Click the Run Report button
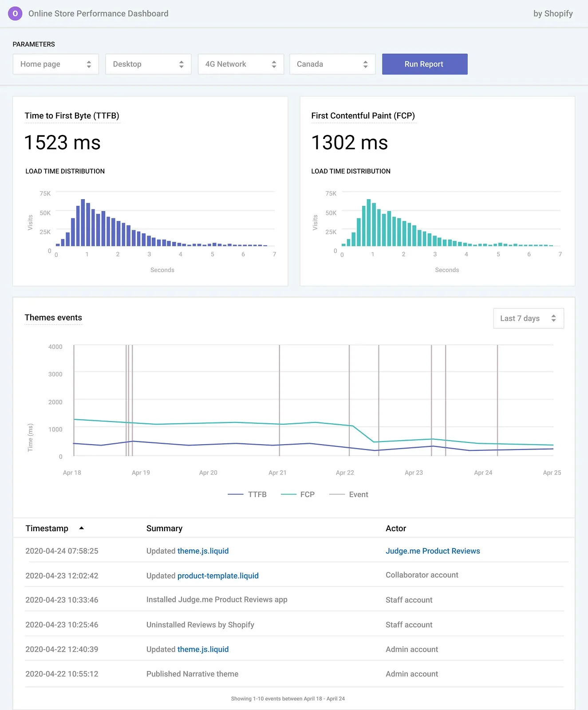The width and height of the screenshot is (588, 710). click(425, 64)
